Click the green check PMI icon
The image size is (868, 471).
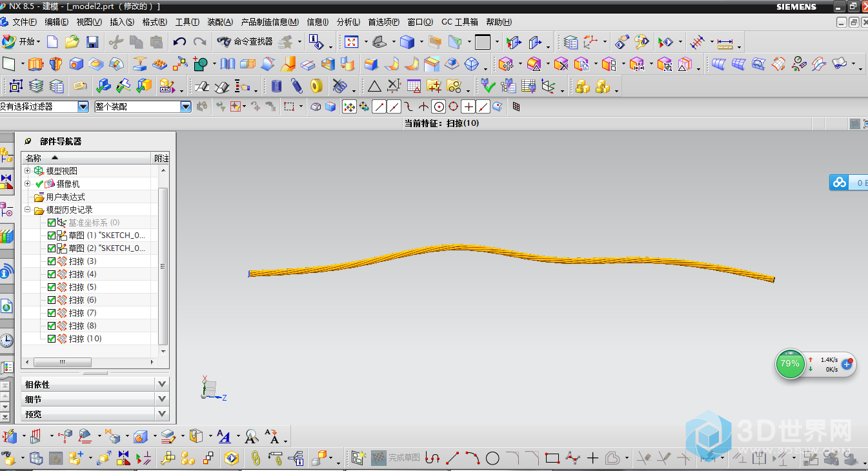pos(489,86)
